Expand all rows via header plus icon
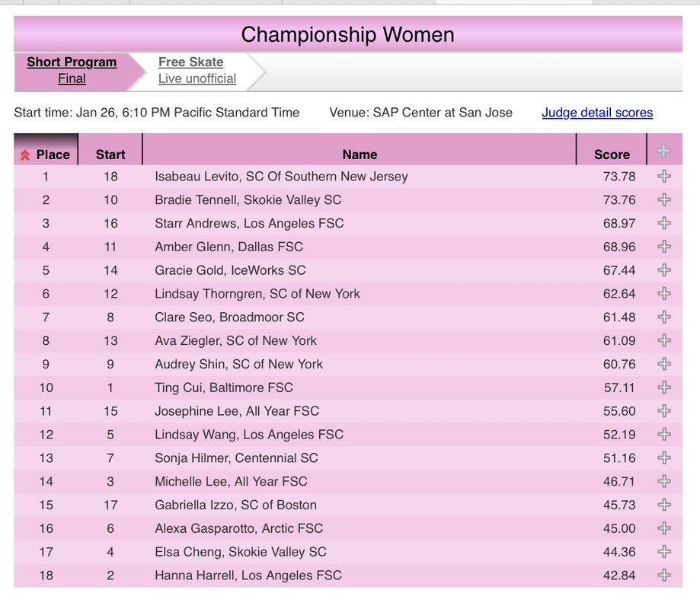700x609 pixels. point(663,151)
